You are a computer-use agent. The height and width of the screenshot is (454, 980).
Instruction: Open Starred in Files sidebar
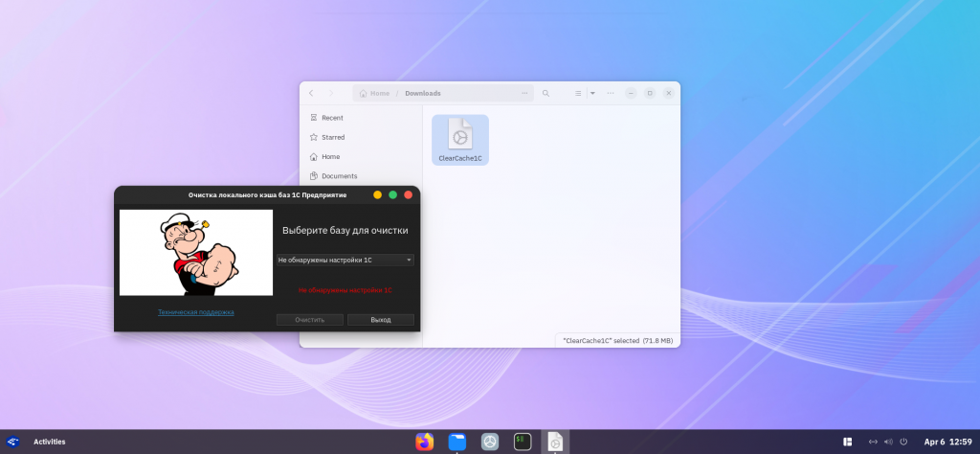click(x=362, y=137)
